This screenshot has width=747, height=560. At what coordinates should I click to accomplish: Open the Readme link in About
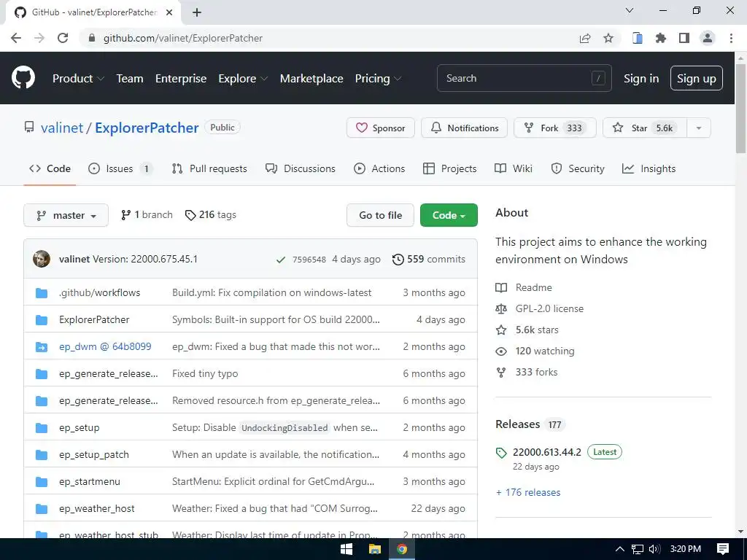533,287
